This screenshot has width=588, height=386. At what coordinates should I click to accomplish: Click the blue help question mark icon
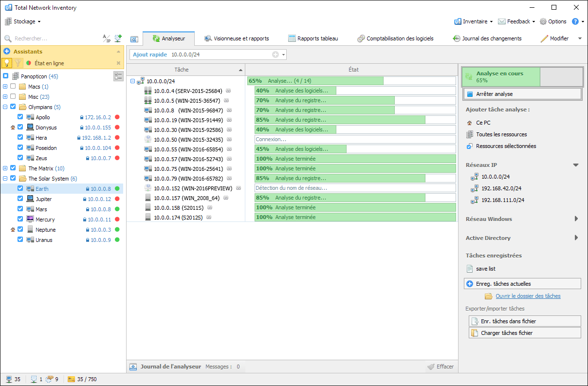pos(575,21)
